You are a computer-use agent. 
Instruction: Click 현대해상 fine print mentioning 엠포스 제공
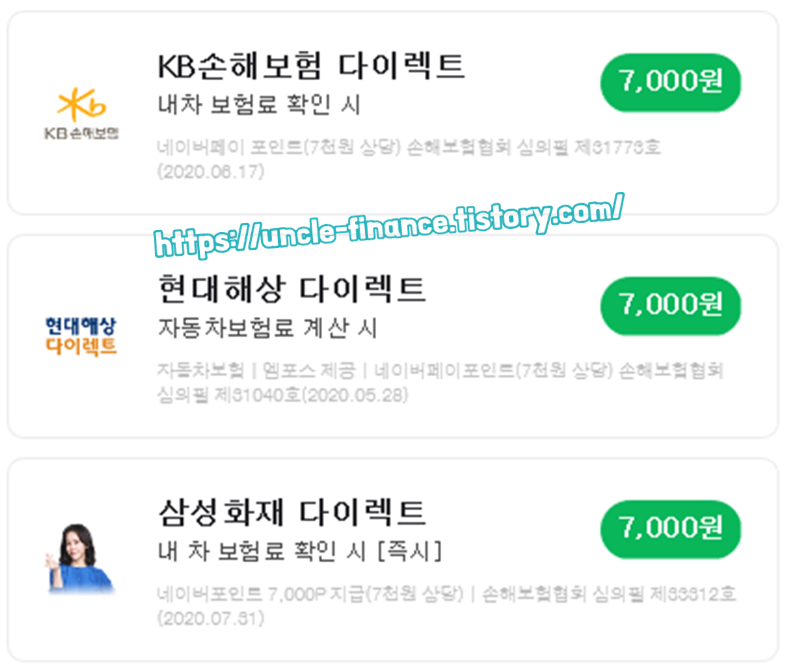[440, 382]
